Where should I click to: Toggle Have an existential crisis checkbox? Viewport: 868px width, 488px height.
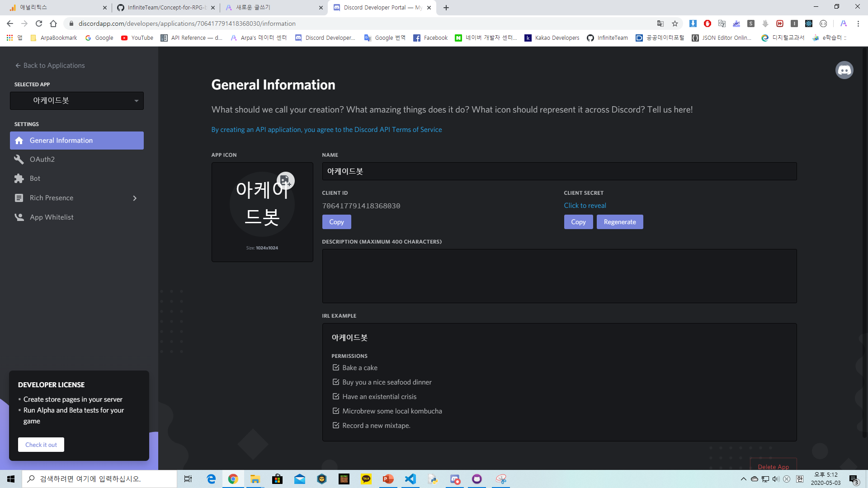[x=336, y=397]
